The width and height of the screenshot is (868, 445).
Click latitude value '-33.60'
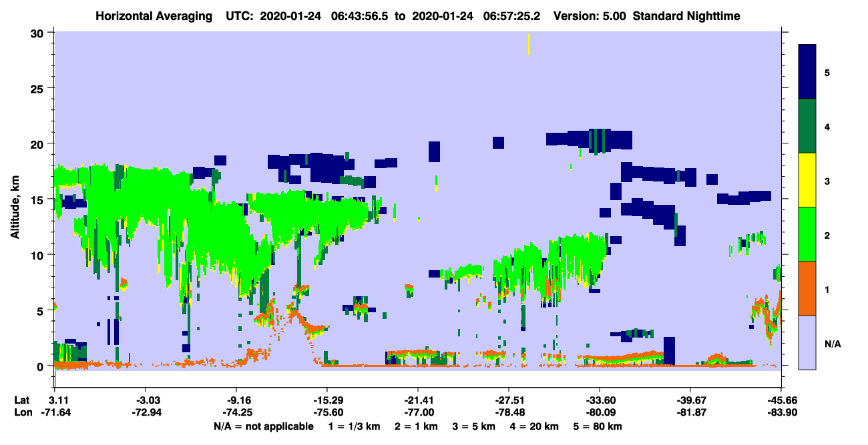click(600, 400)
